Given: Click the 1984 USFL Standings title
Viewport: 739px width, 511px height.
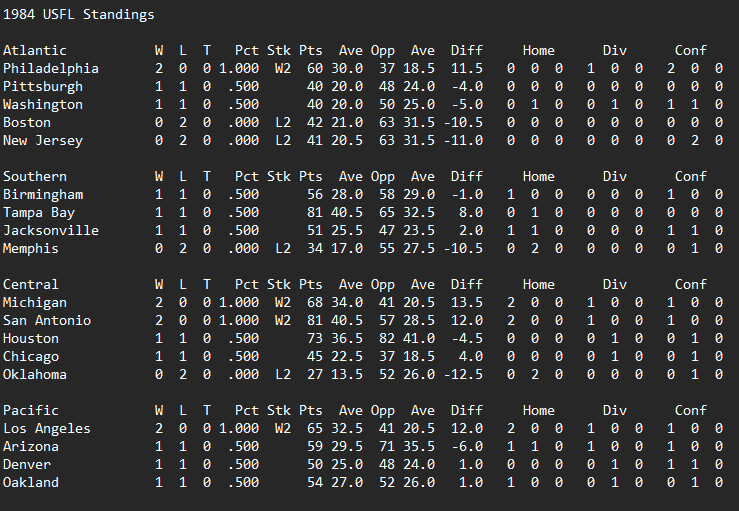Looking at the screenshot, I should coord(79,15).
